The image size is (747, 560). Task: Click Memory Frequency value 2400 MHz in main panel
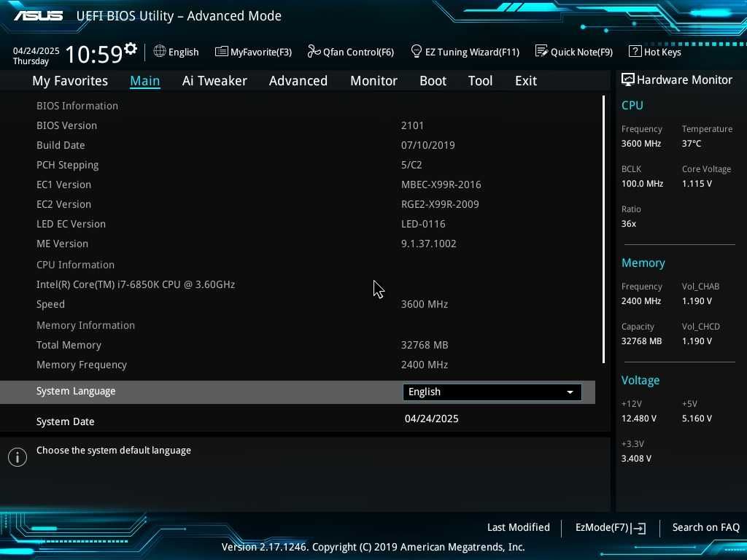point(424,365)
